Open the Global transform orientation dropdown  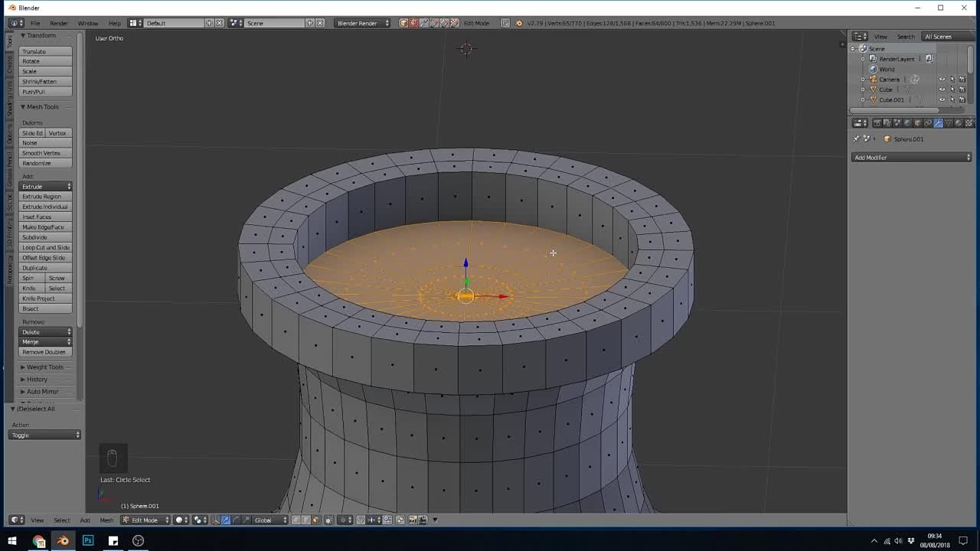pos(268,520)
